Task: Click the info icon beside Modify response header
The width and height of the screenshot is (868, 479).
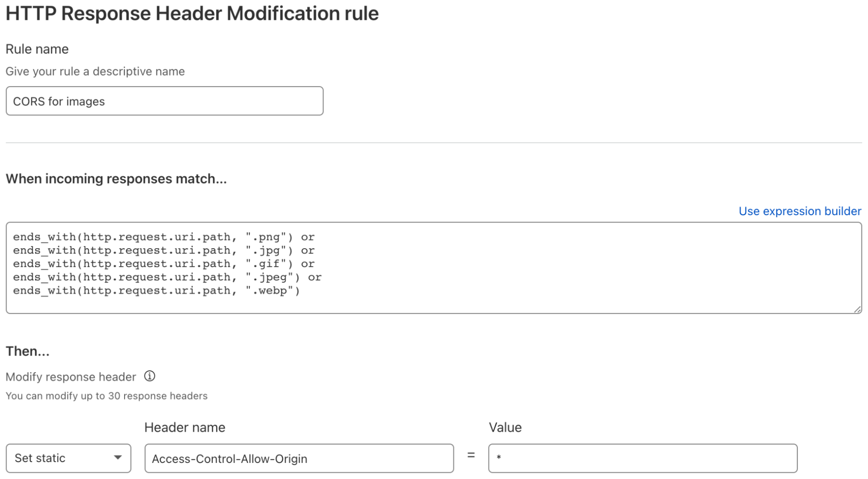Action: (x=150, y=376)
